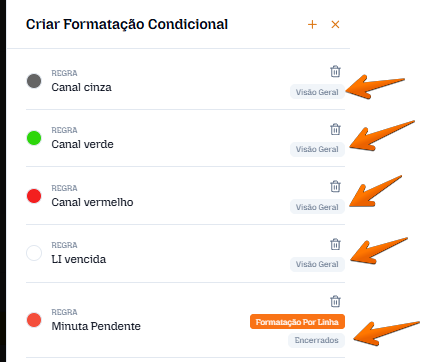This screenshot has width=424, height=362.
Task: Open the Minuta Pendente rule
Action: [x=96, y=326]
